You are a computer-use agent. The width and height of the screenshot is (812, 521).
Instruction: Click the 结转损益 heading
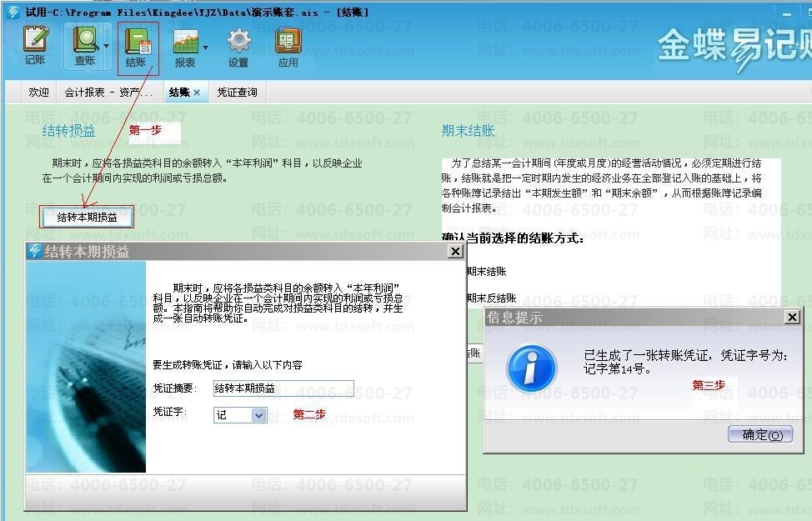click(69, 131)
